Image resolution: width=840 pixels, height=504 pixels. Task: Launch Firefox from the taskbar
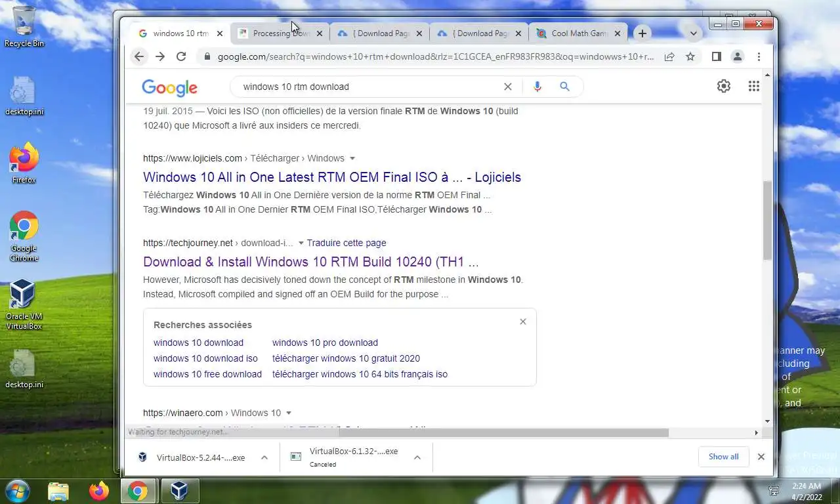pos(99,491)
